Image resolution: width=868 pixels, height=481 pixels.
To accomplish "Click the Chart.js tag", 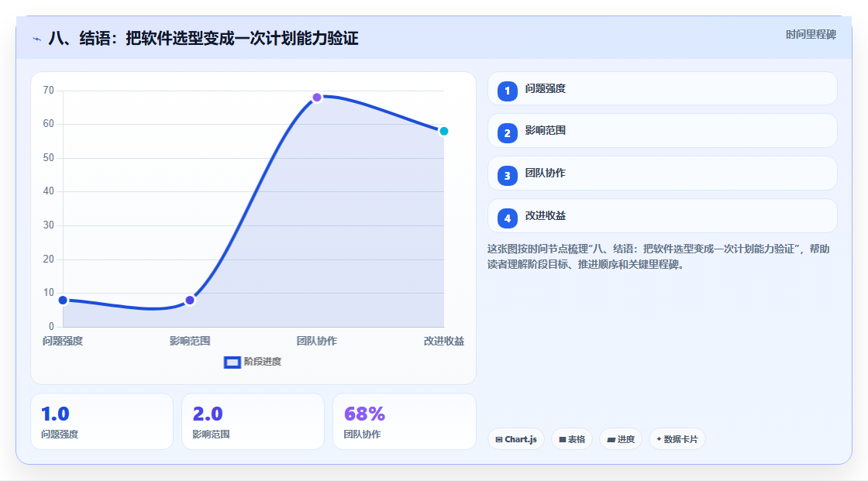I will 516,439.
